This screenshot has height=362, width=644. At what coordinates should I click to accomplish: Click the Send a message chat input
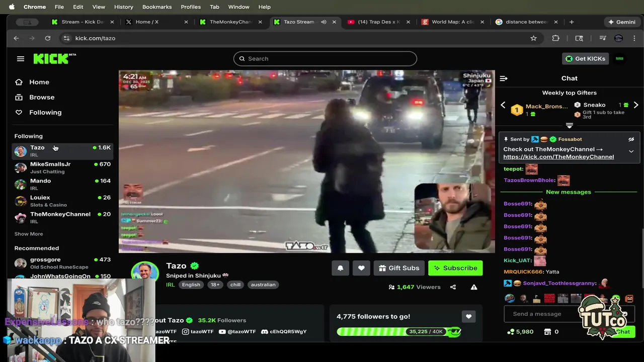click(x=541, y=314)
